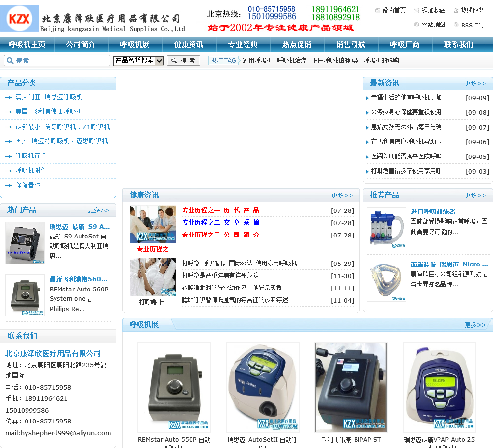The height and width of the screenshot is (448, 493).
Task: Open the 呼吸机面罩 category
Action: tap(31, 156)
